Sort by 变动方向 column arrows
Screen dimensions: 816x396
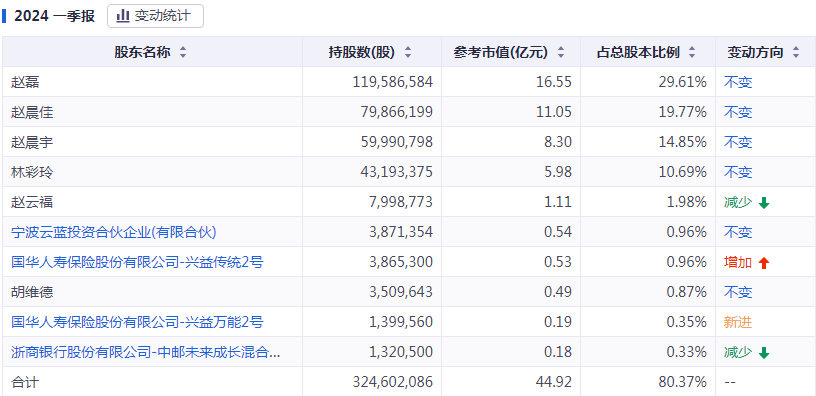point(795,52)
